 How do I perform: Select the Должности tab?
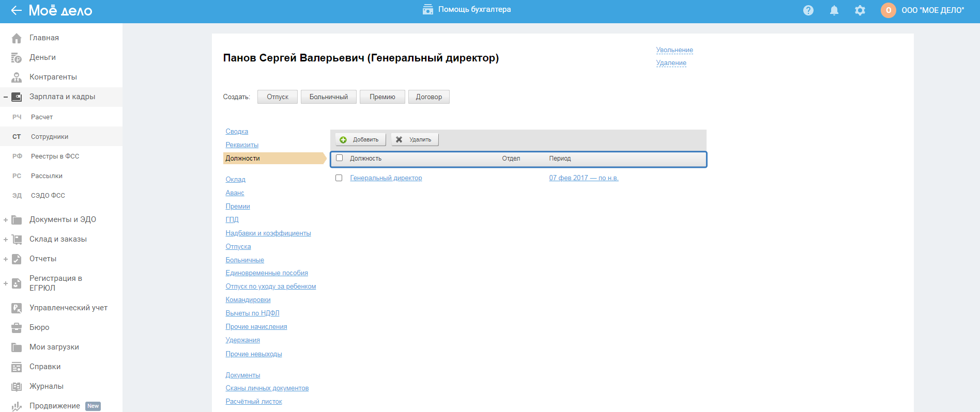coord(274,159)
